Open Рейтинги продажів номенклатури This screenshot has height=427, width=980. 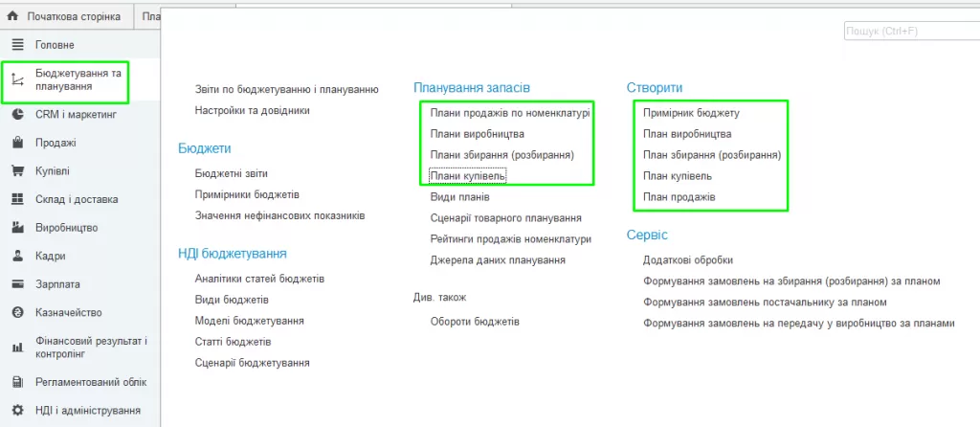[511, 238]
